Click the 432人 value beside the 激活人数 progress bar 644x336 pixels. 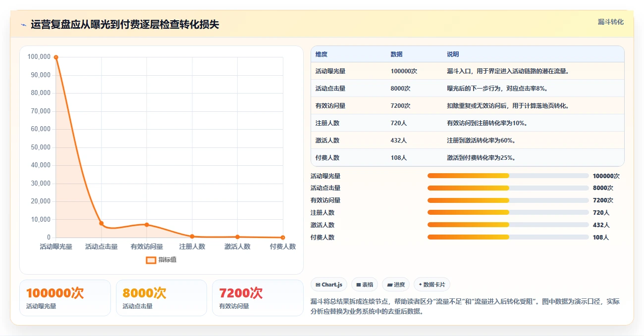(x=601, y=225)
